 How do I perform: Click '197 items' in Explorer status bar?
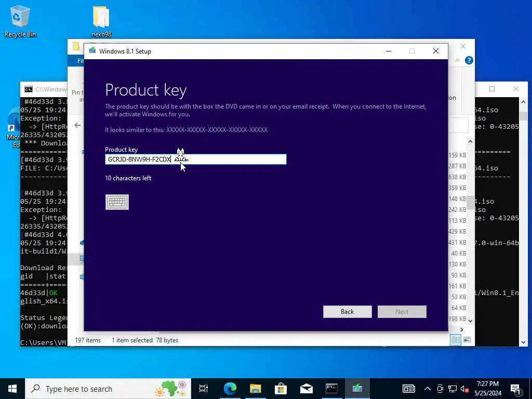(88, 340)
